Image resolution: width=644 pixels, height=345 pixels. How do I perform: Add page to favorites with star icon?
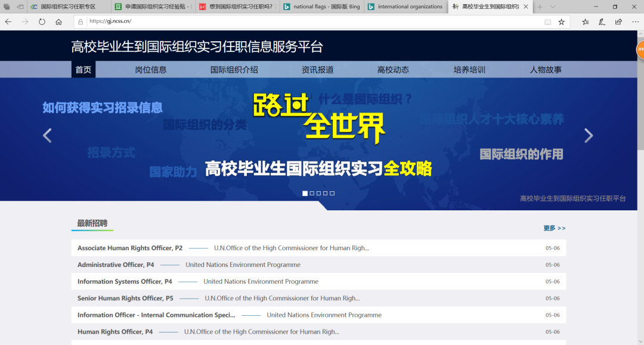pyautogui.click(x=561, y=21)
